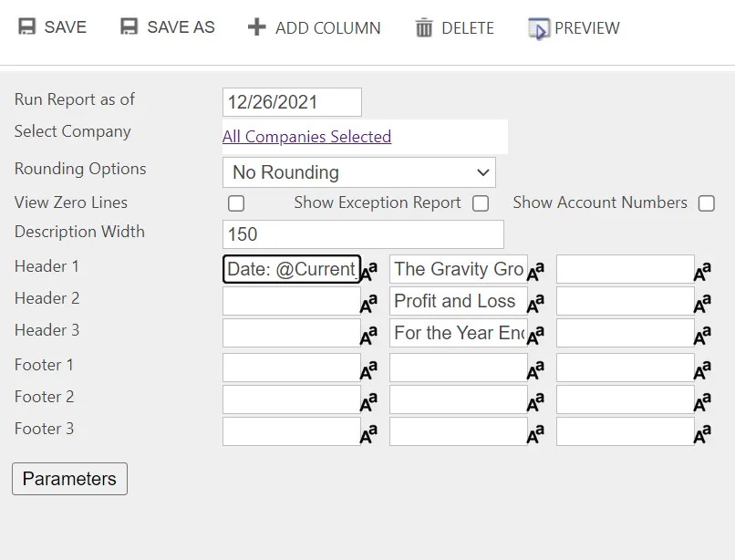Image resolution: width=735 pixels, height=560 pixels.
Task: Click the All Companies Selected link
Action: pos(306,137)
